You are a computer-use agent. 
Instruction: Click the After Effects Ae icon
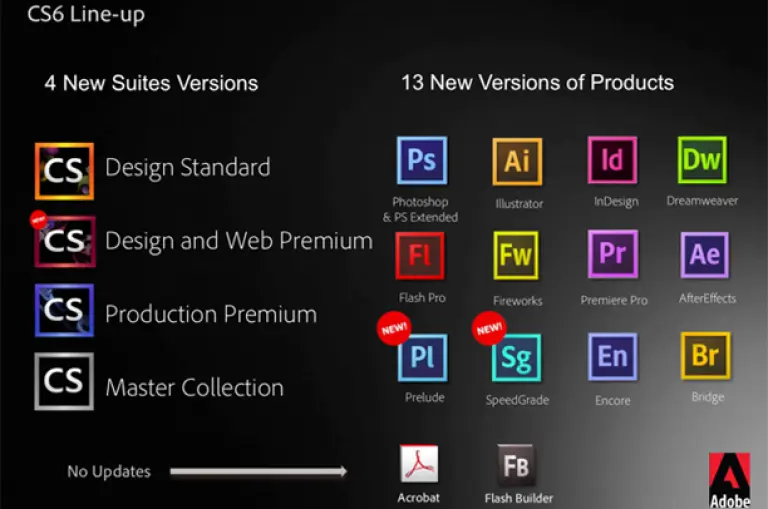[705, 254]
